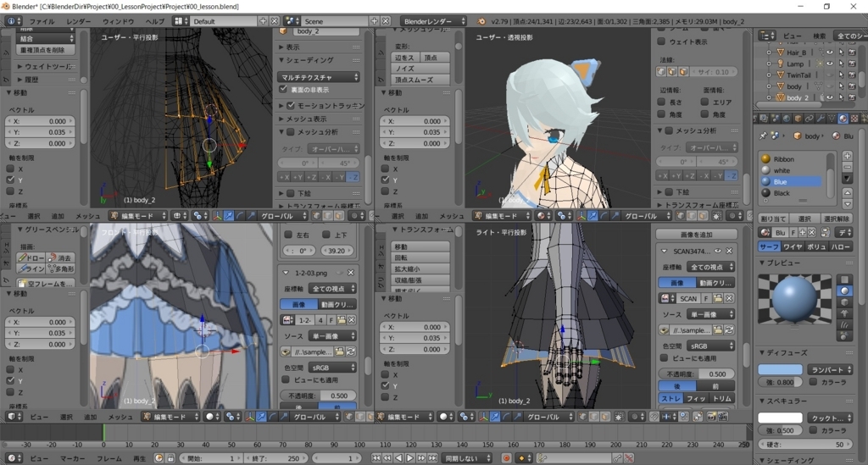Click OpenGL render animation clapper icon

click(x=723, y=417)
